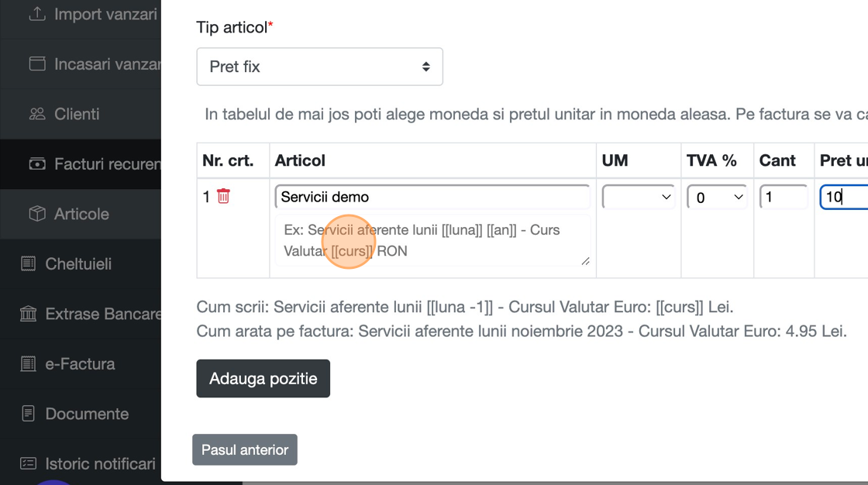This screenshot has width=868, height=485.
Task: Go to Clienti in sidebar
Action: pyautogui.click(x=77, y=114)
